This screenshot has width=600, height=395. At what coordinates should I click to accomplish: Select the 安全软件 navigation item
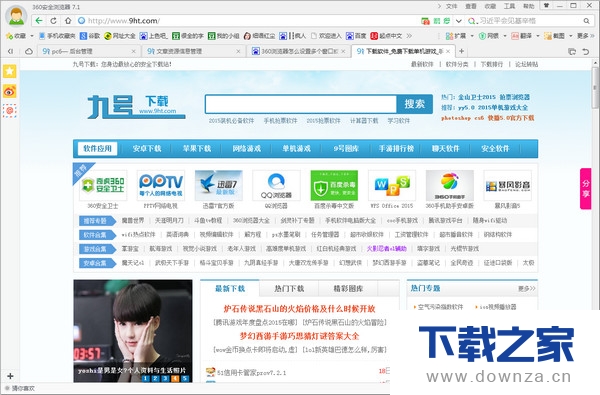(x=495, y=149)
